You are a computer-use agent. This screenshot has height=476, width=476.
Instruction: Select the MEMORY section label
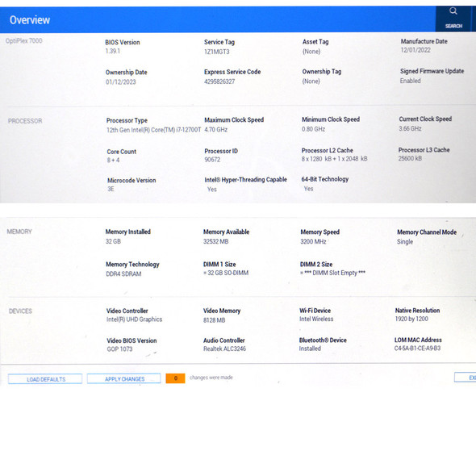click(x=19, y=232)
